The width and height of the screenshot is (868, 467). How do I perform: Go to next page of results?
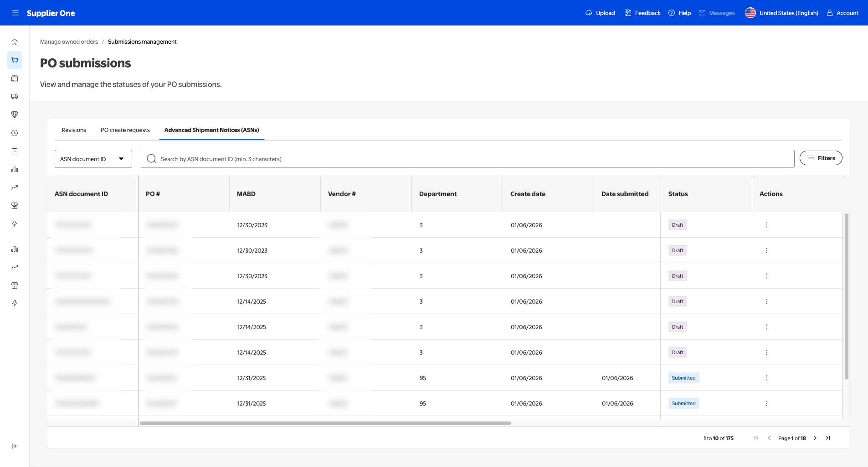(815, 438)
